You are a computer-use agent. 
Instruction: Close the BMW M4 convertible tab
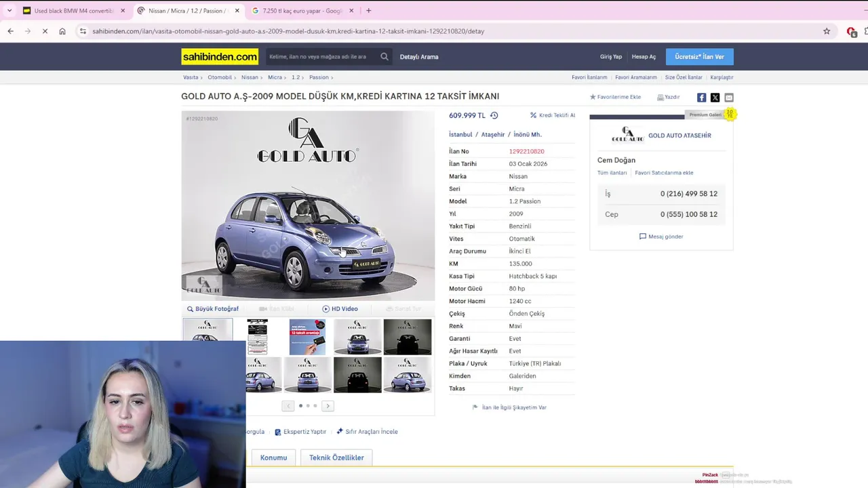tap(123, 11)
